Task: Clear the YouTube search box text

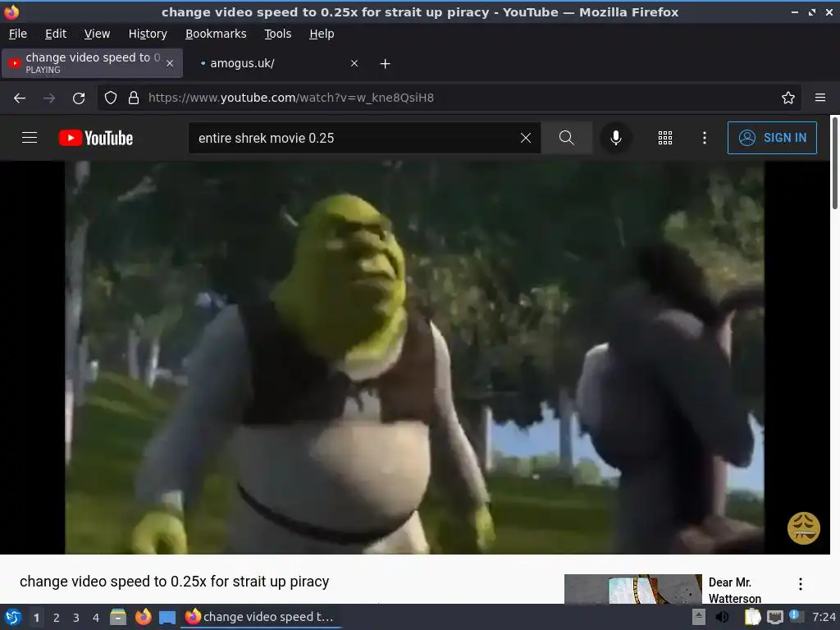Action: pyautogui.click(x=526, y=138)
